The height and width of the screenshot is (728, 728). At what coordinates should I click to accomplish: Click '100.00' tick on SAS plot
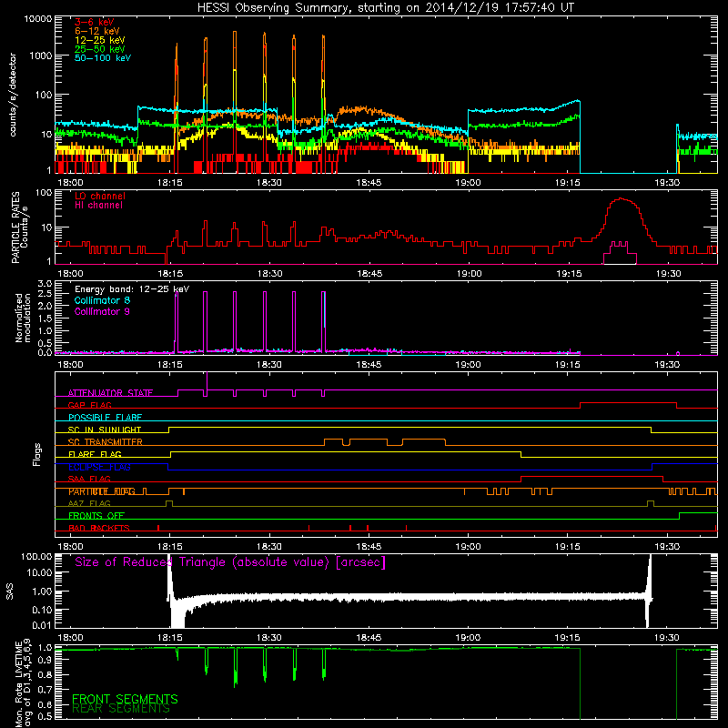pyautogui.click(x=36, y=556)
